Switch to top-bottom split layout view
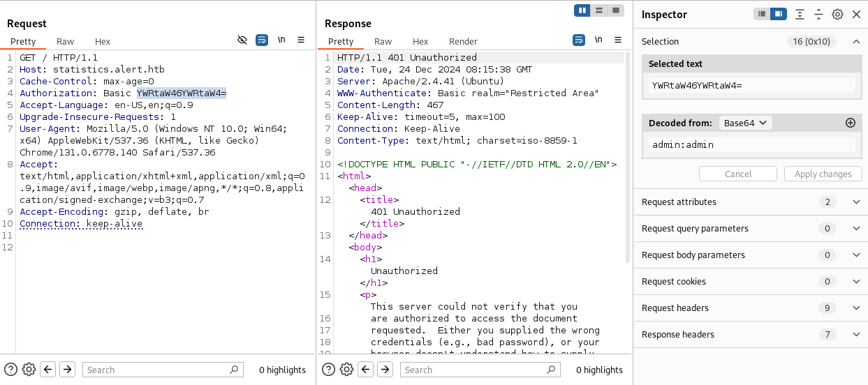This screenshot has height=385, width=868. [598, 10]
